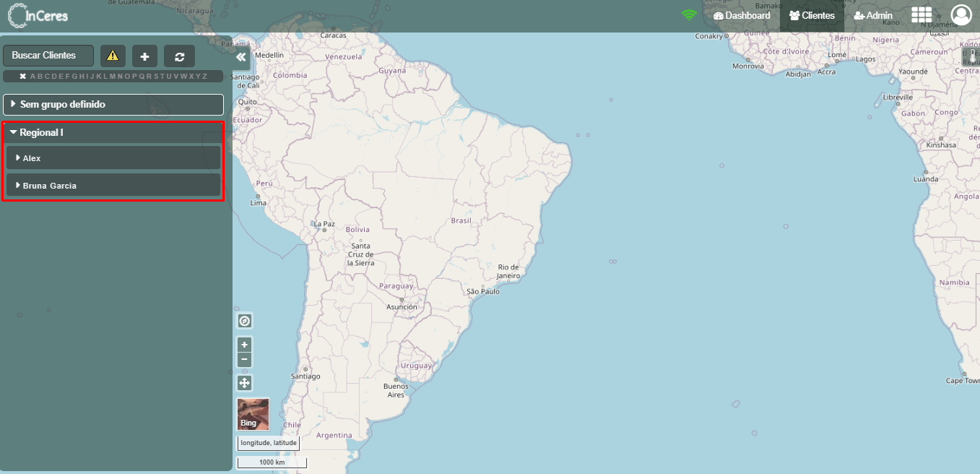Click the Caracas map label

[x=334, y=35]
